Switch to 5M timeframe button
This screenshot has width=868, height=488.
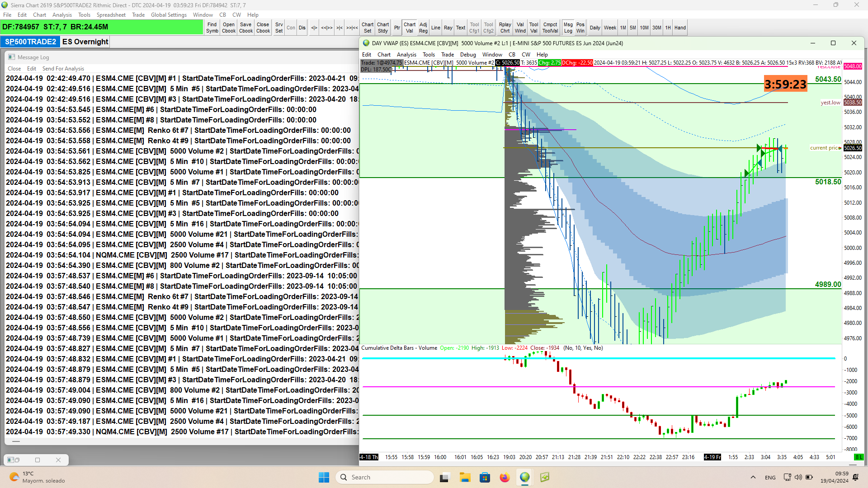click(632, 28)
